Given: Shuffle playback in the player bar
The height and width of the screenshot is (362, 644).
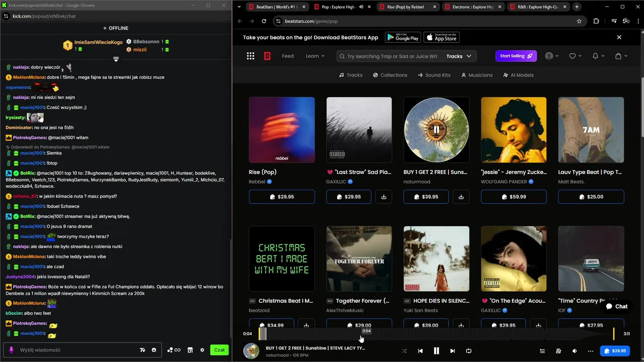Looking at the screenshot, I should tap(404, 351).
